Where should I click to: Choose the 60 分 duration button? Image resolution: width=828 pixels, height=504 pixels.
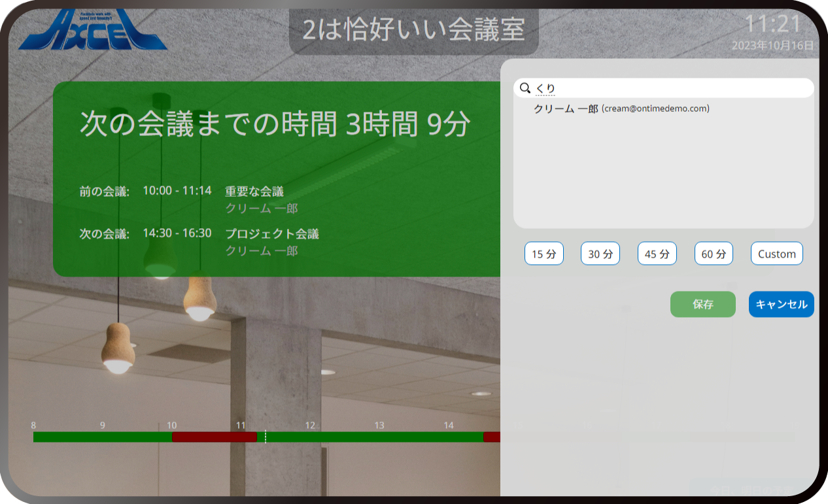714,254
